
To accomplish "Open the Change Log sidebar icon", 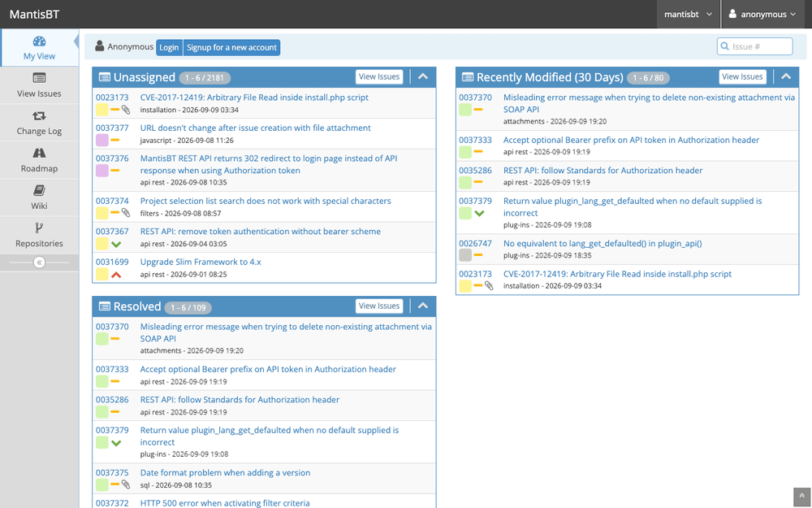I will (39, 115).
